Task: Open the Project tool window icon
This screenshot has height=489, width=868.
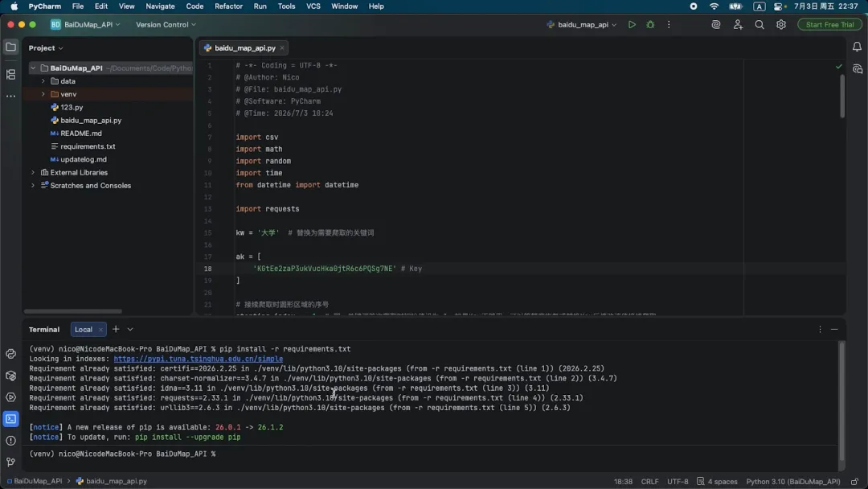Action: pos(10,47)
